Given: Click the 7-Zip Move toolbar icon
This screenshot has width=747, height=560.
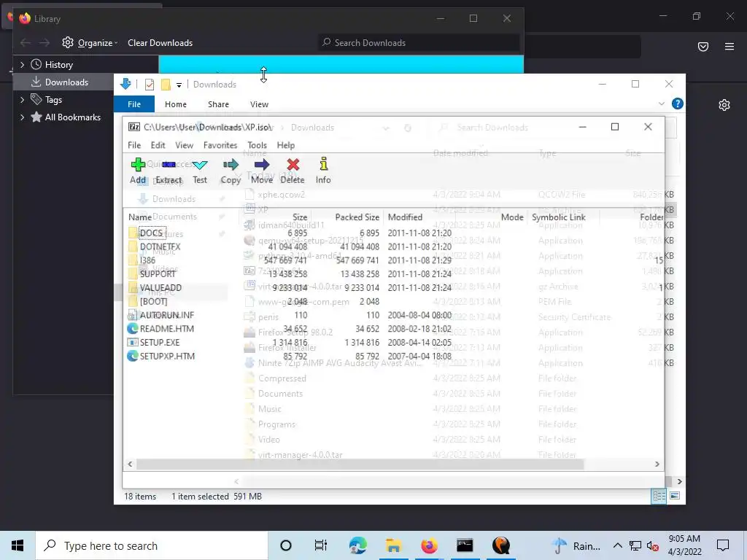Looking at the screenshot, I should pyautogui.click(x=262, y=165).
